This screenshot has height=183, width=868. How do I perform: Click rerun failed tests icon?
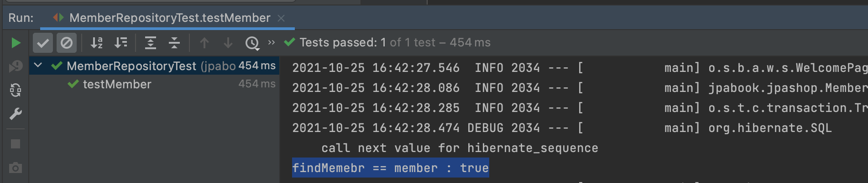coord(16,66)
